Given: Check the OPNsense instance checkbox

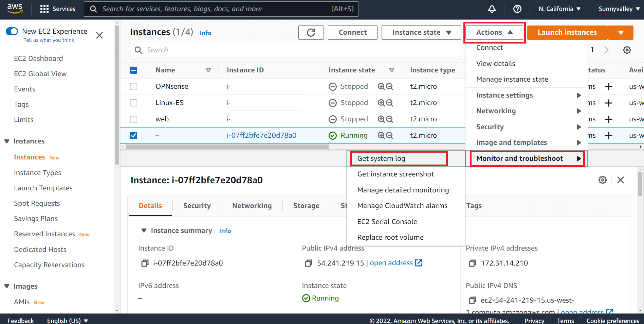Looking at the screenshot, I should coord(133,86).
